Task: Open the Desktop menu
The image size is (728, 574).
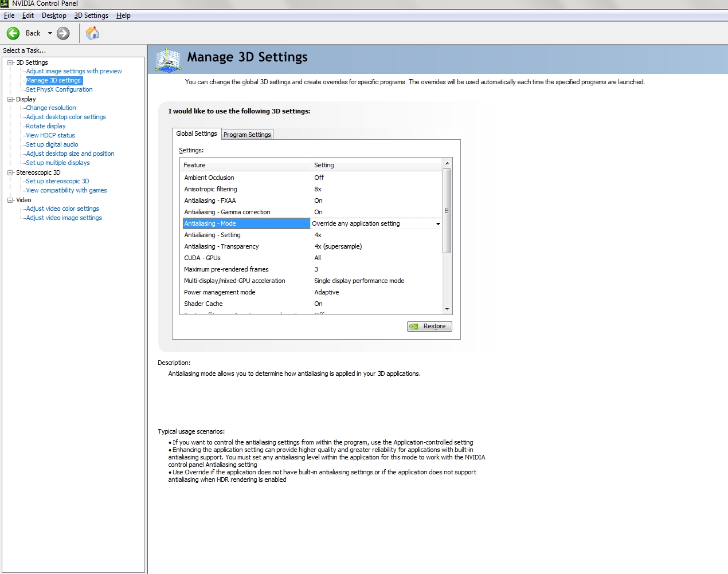Action: pos(54,15)
